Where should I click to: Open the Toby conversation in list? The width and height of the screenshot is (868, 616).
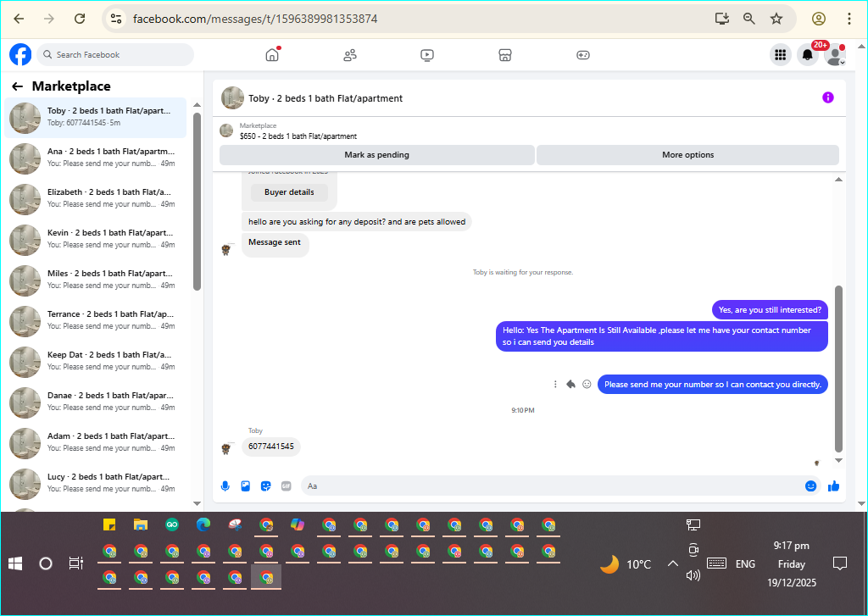click(95, 117)
